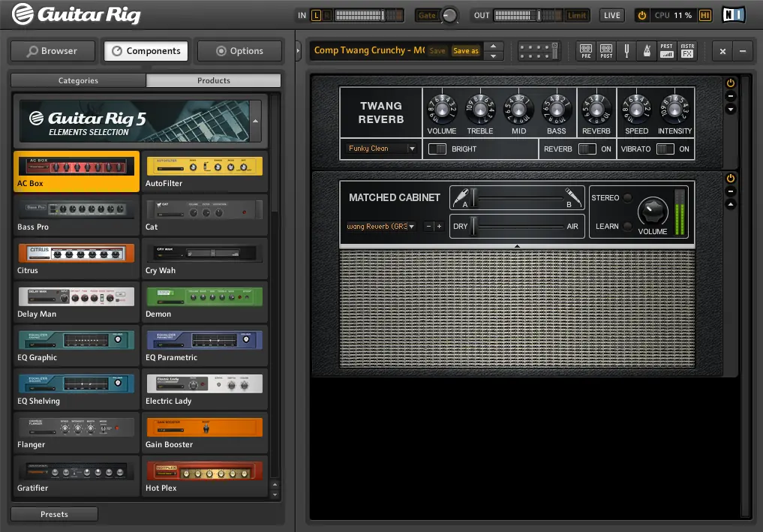Enable the STEREO option on cabinet
The width and height of the screenshot is (763, 532).
click(x=628, y=197)
